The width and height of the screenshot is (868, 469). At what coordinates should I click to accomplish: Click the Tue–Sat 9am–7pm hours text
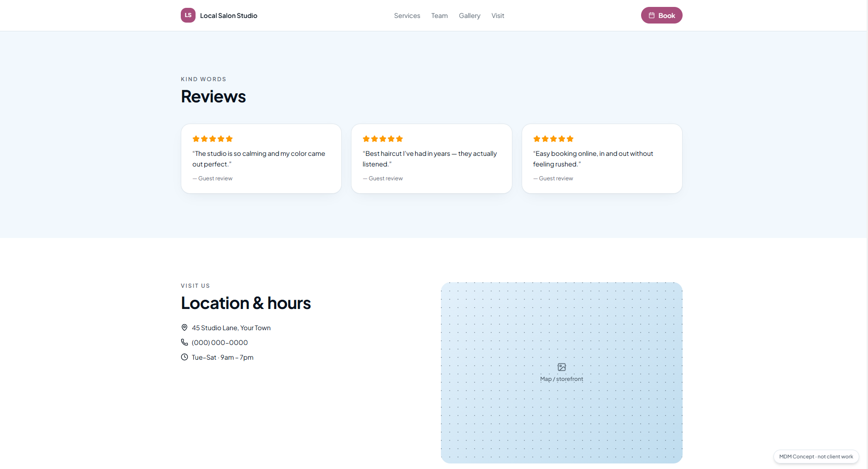[222, 357]
